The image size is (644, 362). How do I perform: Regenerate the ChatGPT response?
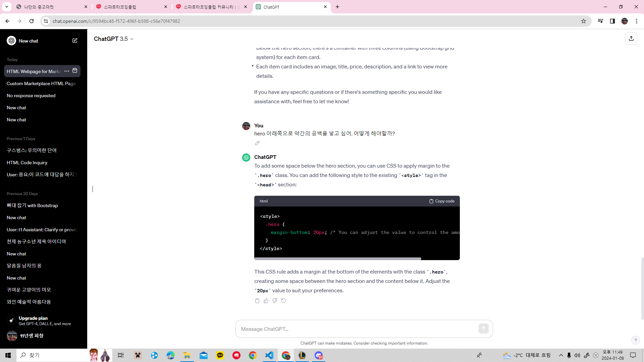click(x=283, y=301)
